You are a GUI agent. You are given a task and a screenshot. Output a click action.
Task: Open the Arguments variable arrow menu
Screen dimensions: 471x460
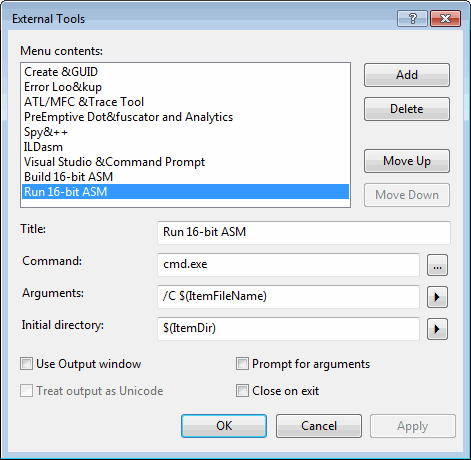(437, 297)
